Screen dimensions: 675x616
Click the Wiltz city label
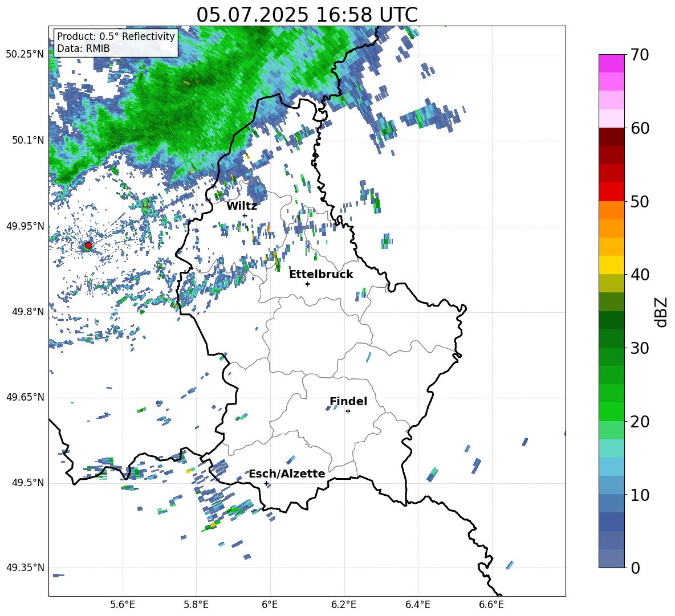242,206
